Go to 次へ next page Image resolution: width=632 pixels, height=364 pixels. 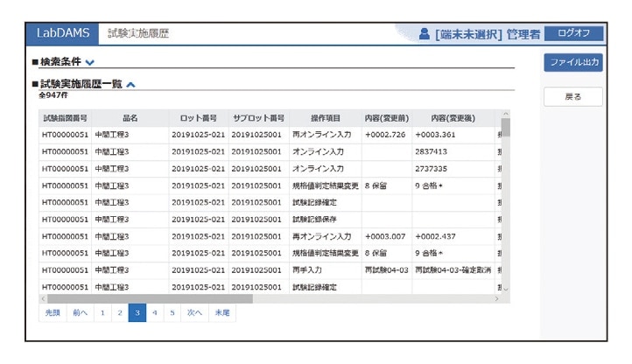point(194,312)
